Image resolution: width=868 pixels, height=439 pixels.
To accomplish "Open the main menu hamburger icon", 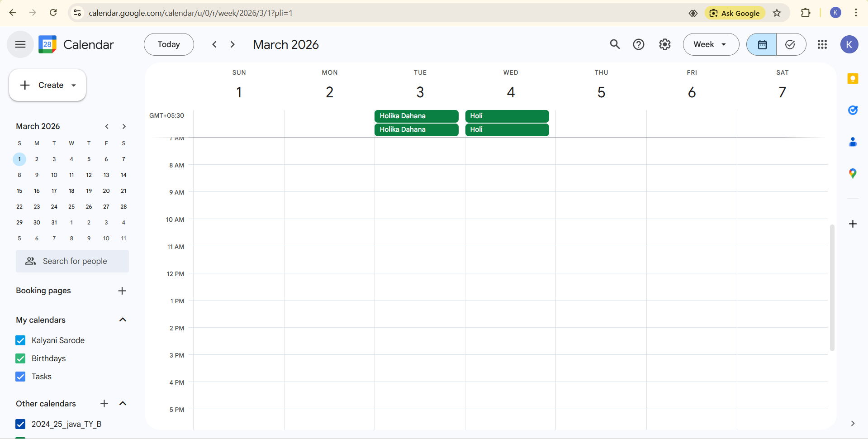I will (x=20, y=44).
